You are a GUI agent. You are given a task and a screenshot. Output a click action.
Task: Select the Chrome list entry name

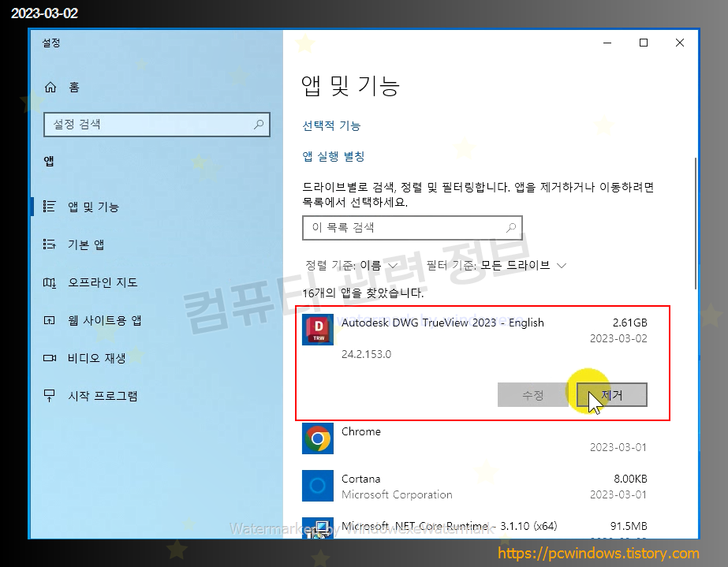[360, 431]
